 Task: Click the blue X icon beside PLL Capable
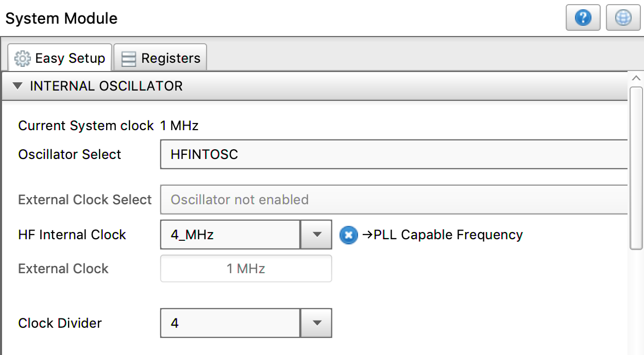coord(349,235)
